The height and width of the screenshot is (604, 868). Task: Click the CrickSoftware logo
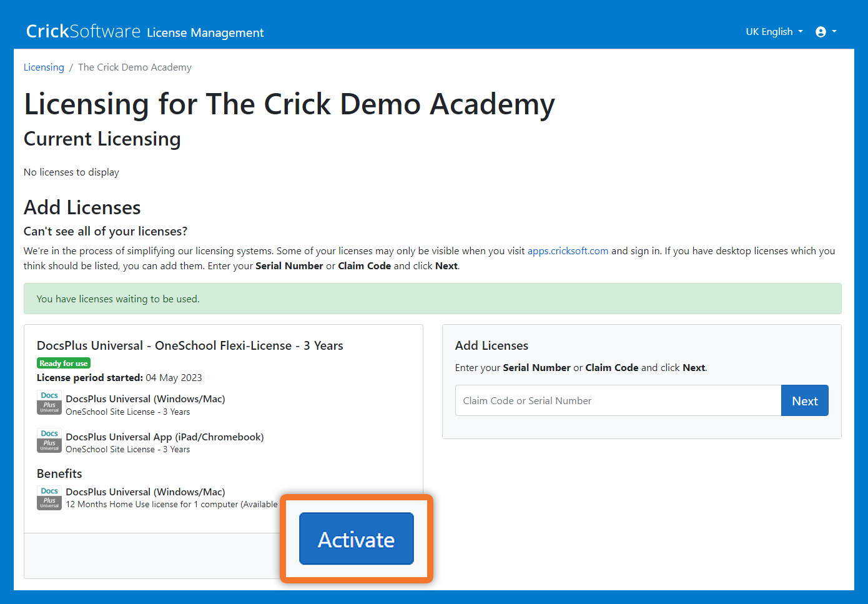point(83,31)
